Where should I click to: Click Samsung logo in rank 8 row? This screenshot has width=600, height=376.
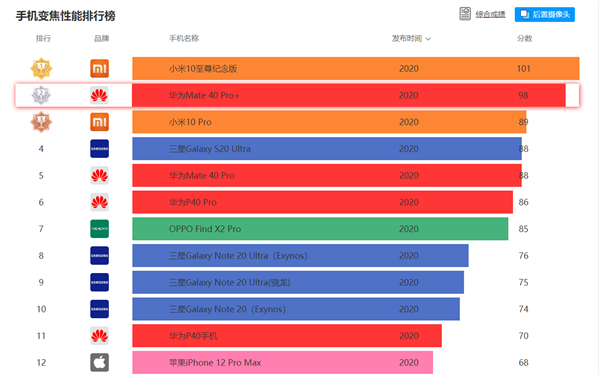(x=99, y=256)
